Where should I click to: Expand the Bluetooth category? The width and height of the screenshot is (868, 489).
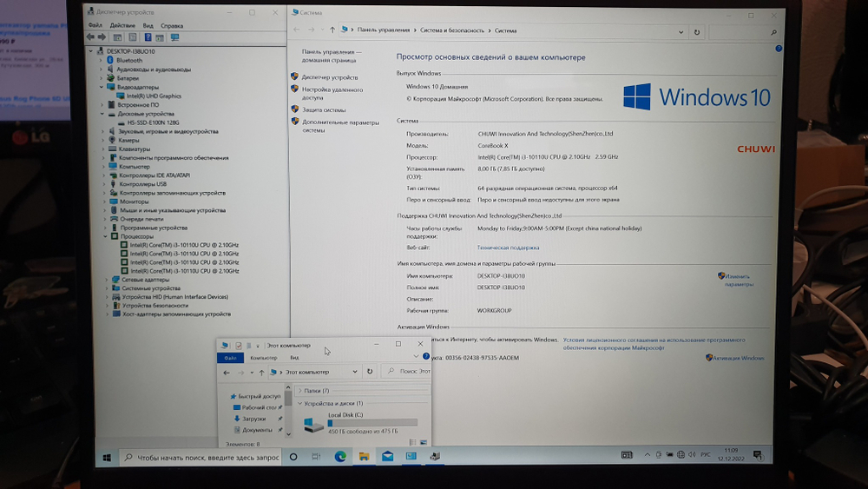(x=102, y=60)
